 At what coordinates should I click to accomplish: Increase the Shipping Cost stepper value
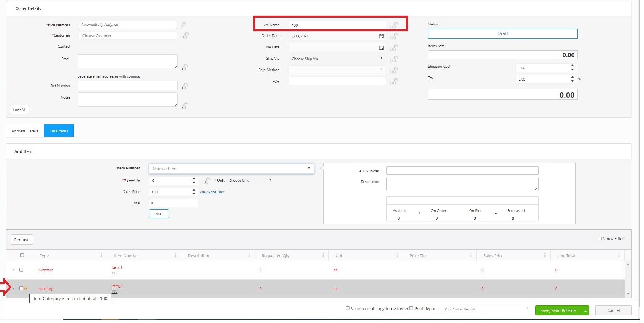pyautogui.click(x=573, y=66)
